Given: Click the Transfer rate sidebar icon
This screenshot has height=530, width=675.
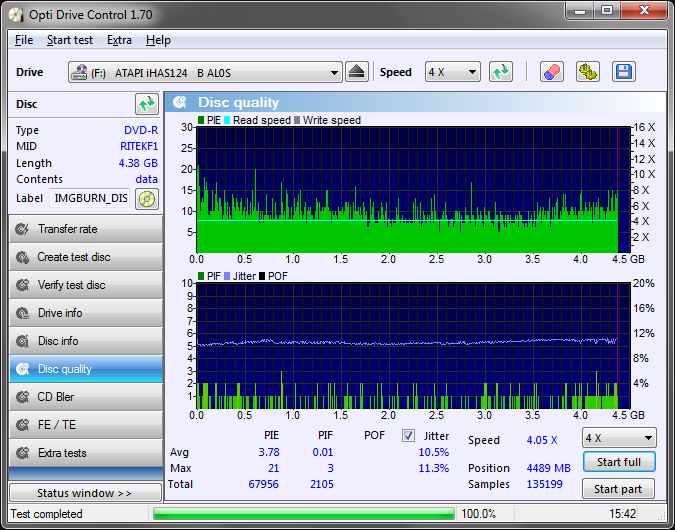Looking at the screenshot, I should click(22, 229).
